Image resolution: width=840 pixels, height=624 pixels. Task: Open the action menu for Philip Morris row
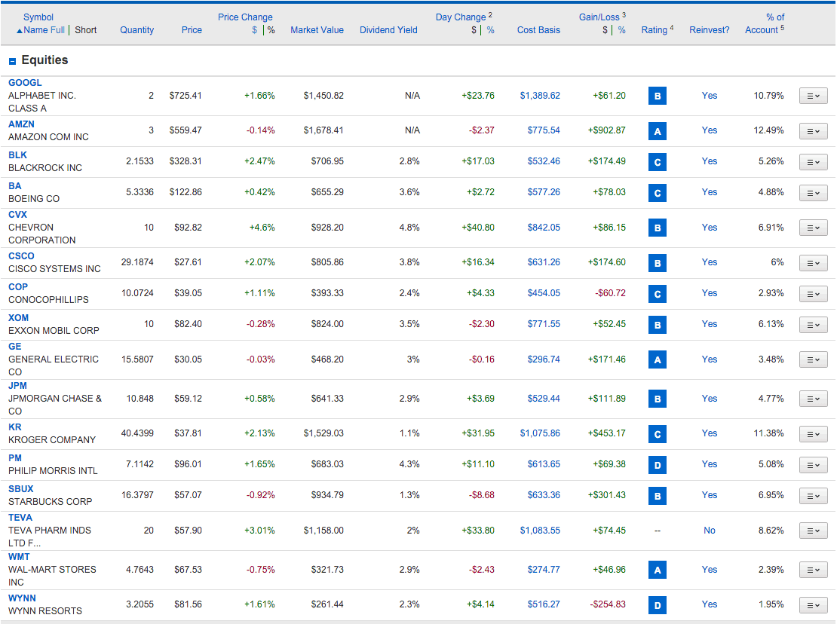(813, 465)
